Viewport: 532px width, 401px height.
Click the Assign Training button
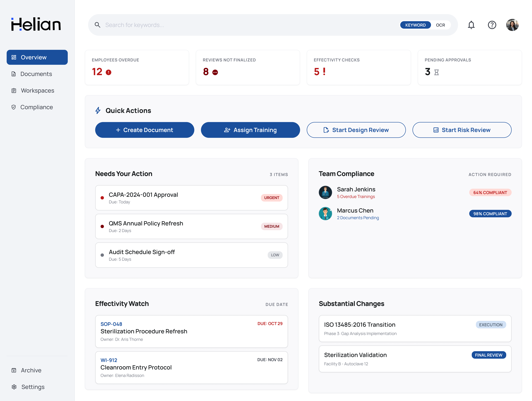pos(250,130)
